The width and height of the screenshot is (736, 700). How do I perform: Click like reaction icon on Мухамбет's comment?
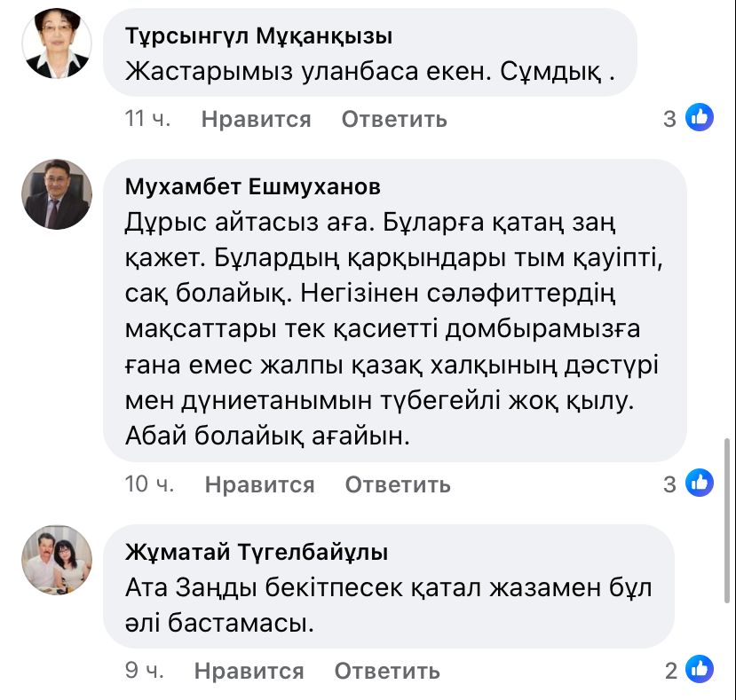point(700,484)
